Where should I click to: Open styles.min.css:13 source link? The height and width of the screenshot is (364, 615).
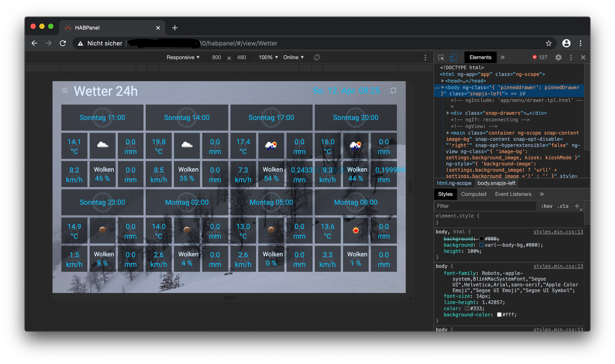558,232
